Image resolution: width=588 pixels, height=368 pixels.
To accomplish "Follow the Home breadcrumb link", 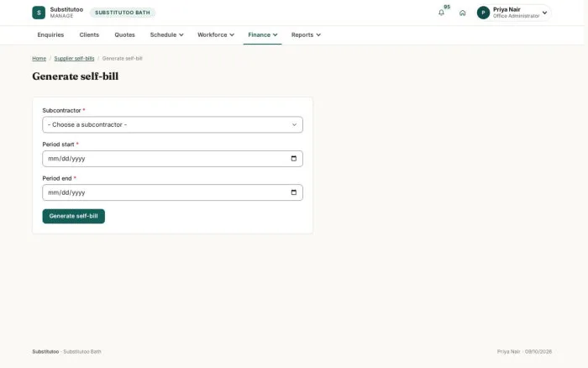I will coord(39,59).
